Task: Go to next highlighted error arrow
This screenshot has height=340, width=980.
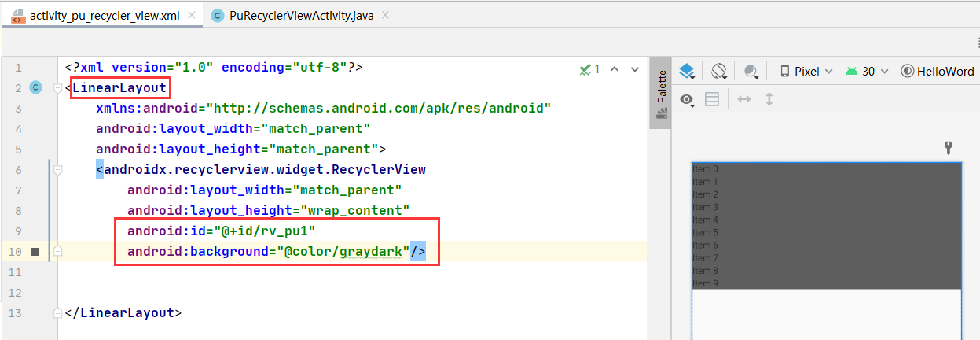Action: click(635, 69)
